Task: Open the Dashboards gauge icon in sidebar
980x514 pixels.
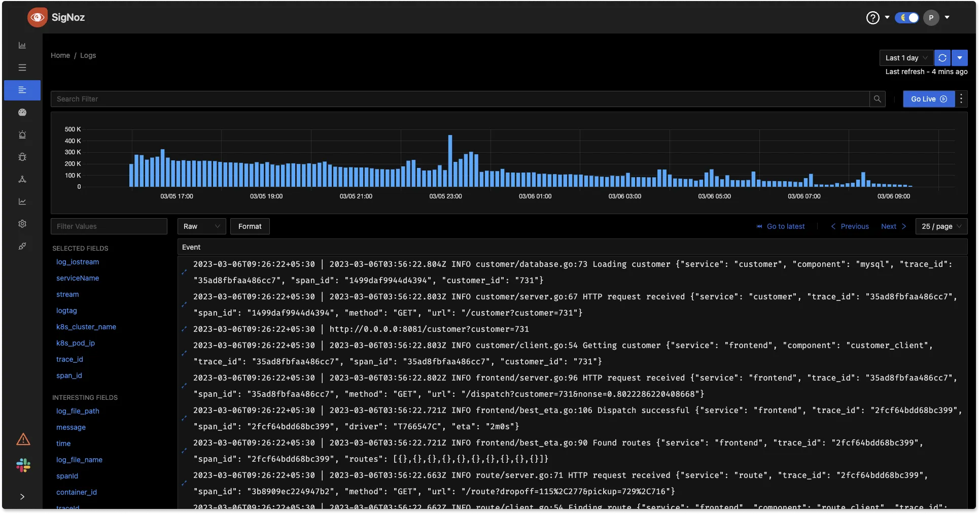Action: pyautogui.click(x=22, y=113)
